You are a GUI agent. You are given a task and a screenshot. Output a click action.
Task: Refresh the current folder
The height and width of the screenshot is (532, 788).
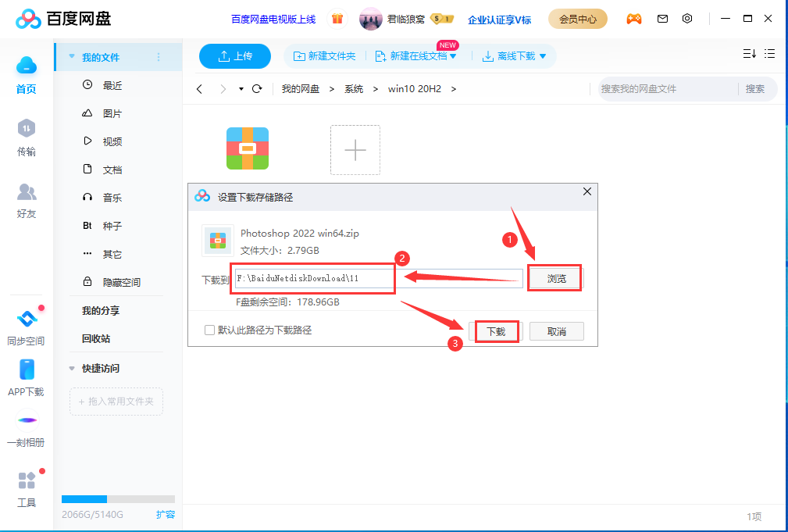(257, 89)
